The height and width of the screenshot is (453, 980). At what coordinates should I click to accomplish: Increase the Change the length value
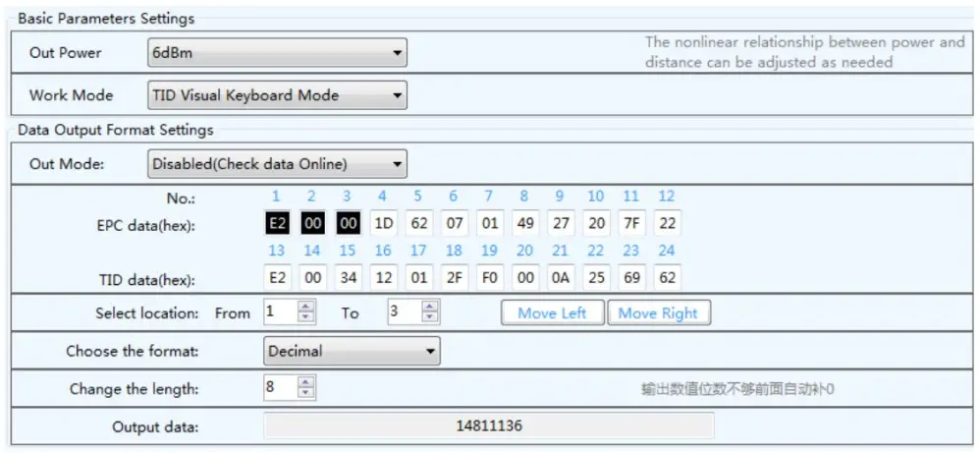coord(305,383)
